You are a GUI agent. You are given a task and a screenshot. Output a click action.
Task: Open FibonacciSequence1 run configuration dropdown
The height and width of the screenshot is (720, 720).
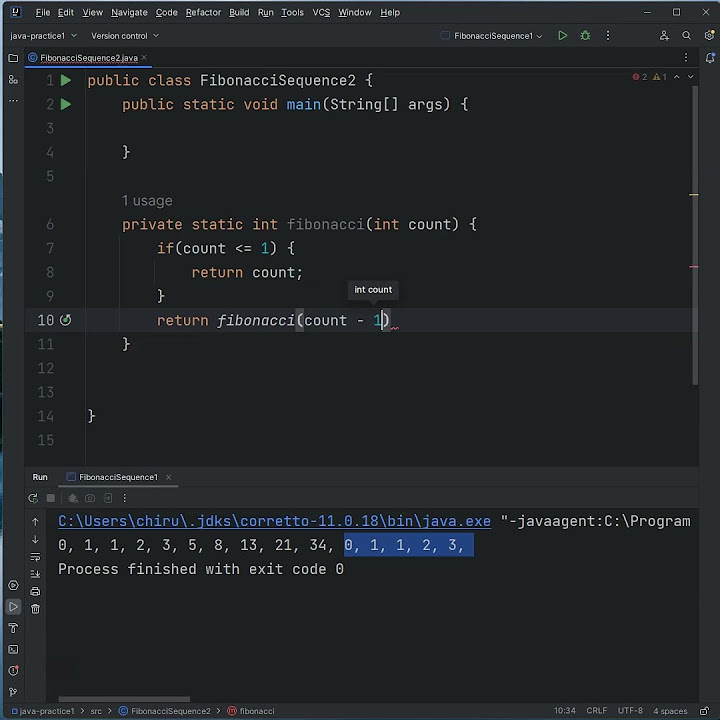click(x=492, y=36)
